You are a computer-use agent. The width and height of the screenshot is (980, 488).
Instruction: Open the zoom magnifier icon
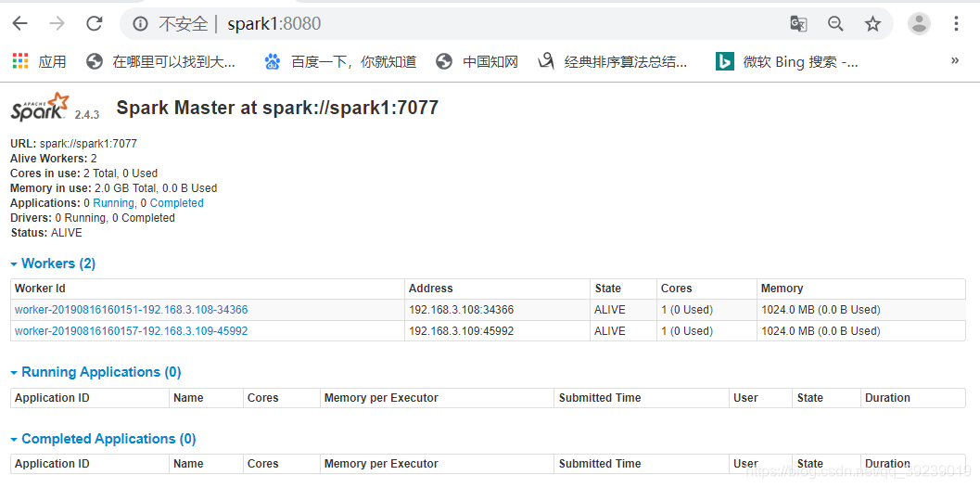[835, 24]
